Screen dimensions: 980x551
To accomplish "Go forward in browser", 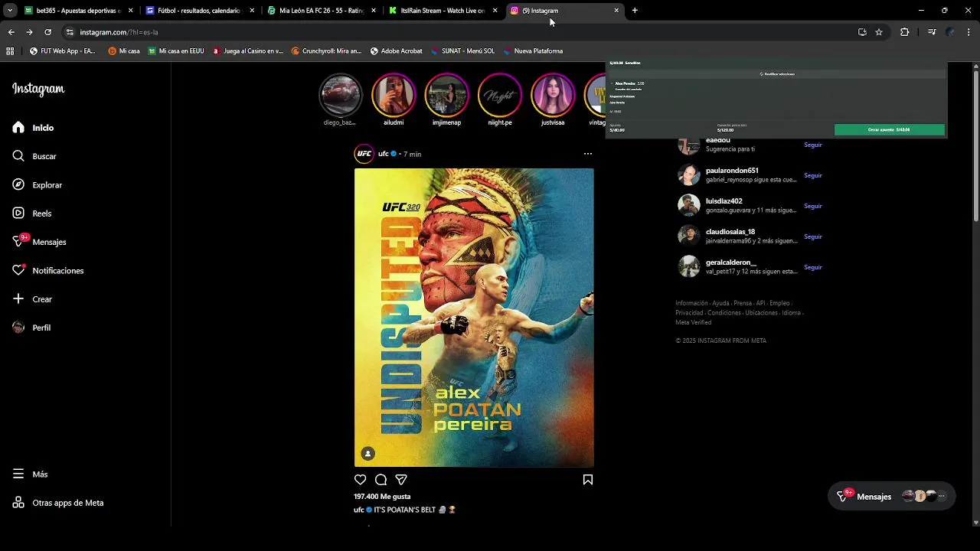I will pos(29,32).
